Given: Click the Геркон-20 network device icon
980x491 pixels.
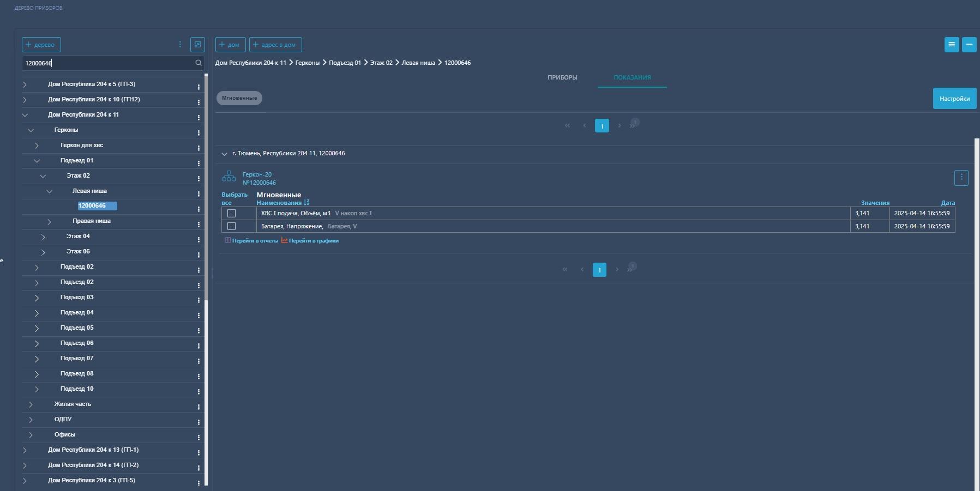Looking at the screenshot, I should tap(229, 177).
